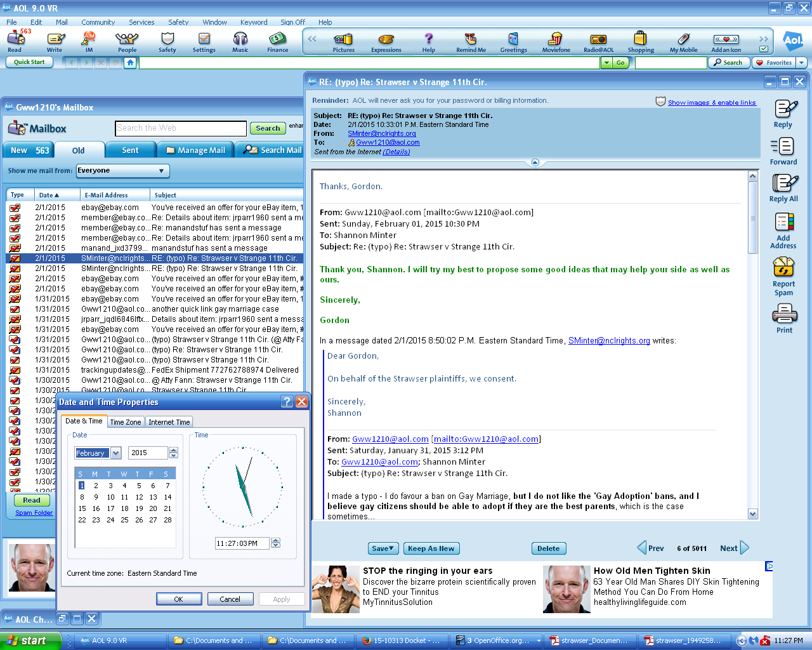Open the Music headphones icon
Screen dimensions: 812x650
coord(240,42)
